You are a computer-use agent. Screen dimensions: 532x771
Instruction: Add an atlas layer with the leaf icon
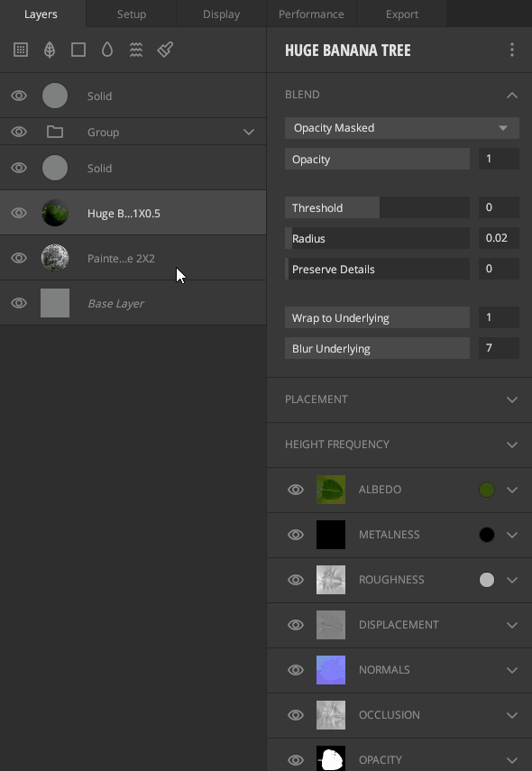point(50,50)
